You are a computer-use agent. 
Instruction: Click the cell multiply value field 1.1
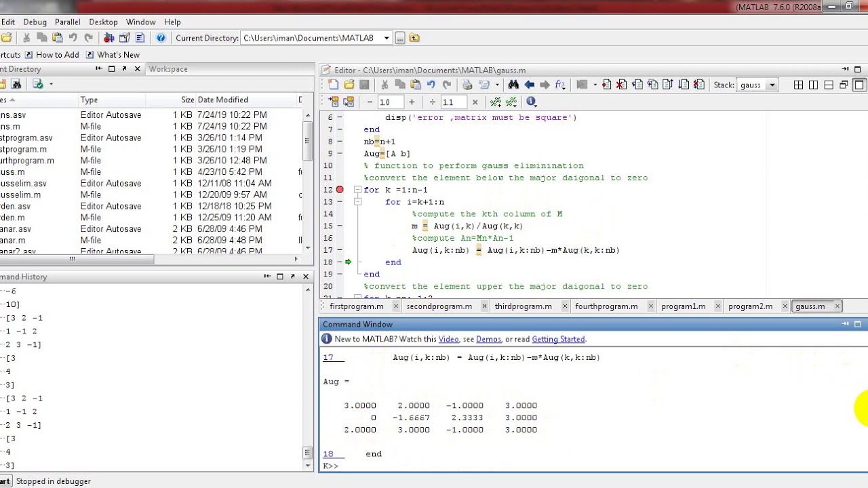(454, 102)
